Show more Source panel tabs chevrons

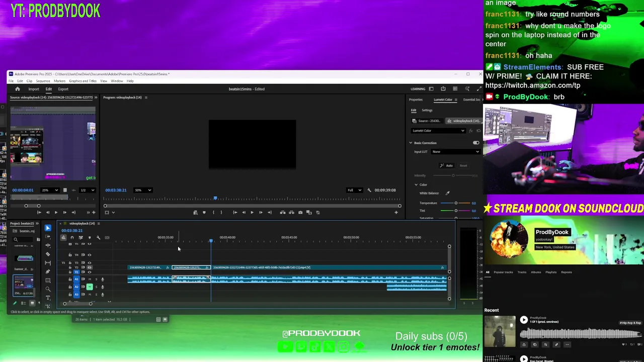[95, 97]
